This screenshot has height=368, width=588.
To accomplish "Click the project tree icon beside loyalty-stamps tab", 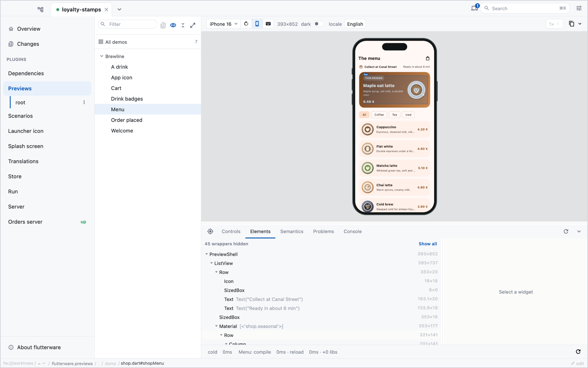I will [x=41, y=9].
